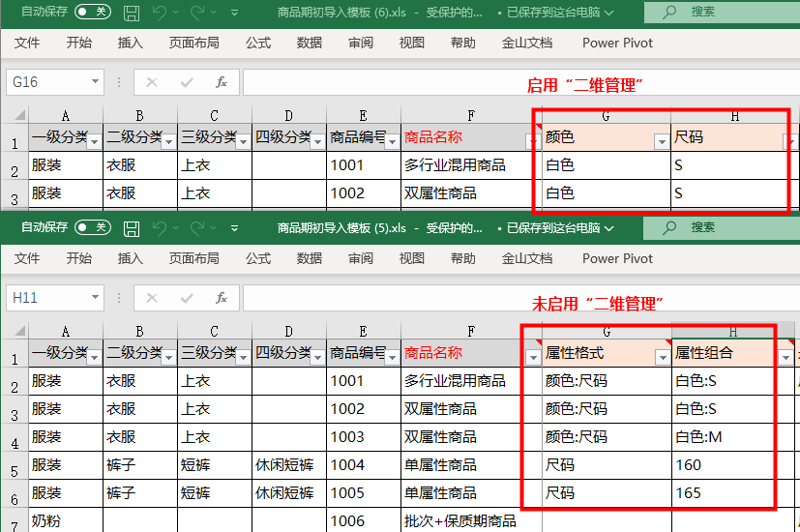Click Insert Function fx in bottom window
This screenshot has height=532, width=800.
click(221, 298)
